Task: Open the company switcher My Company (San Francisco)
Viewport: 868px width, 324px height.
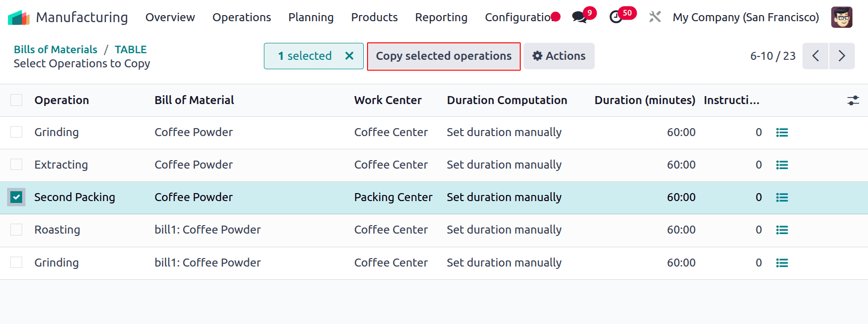Action: tap(745, 17)
